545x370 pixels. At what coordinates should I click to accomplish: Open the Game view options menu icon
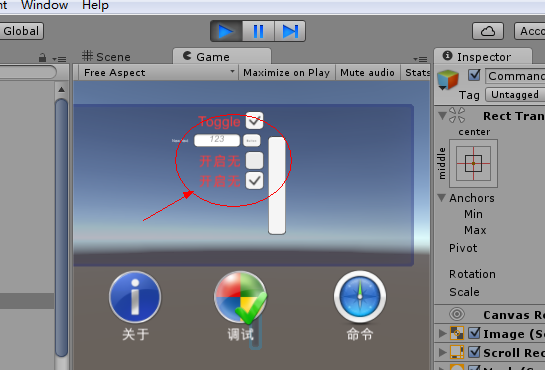click(x=420, y=59)
